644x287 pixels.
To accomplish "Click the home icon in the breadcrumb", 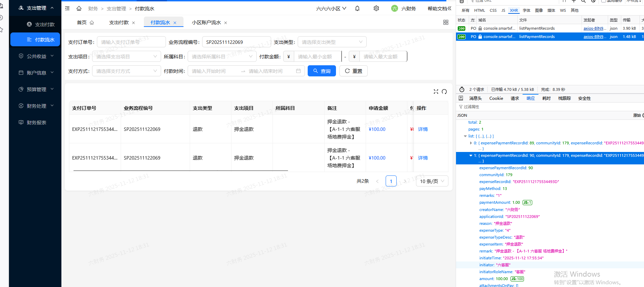I will [79, 8].
